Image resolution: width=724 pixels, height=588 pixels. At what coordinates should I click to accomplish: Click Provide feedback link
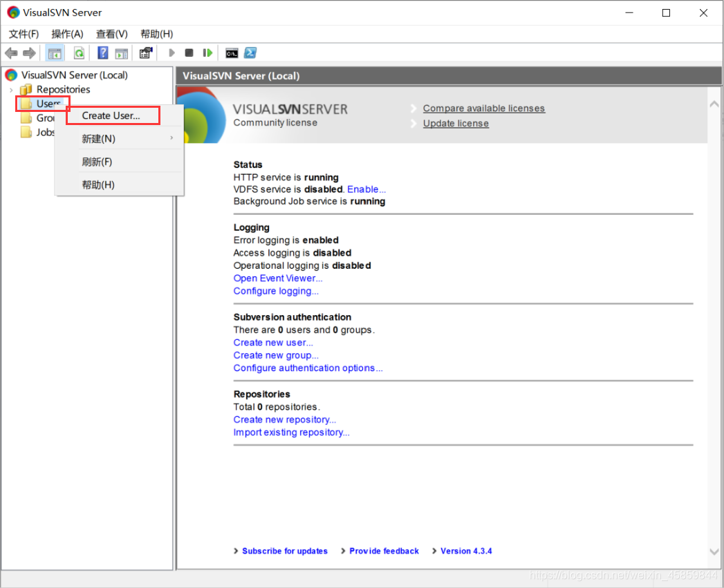(x=384, y=551)
